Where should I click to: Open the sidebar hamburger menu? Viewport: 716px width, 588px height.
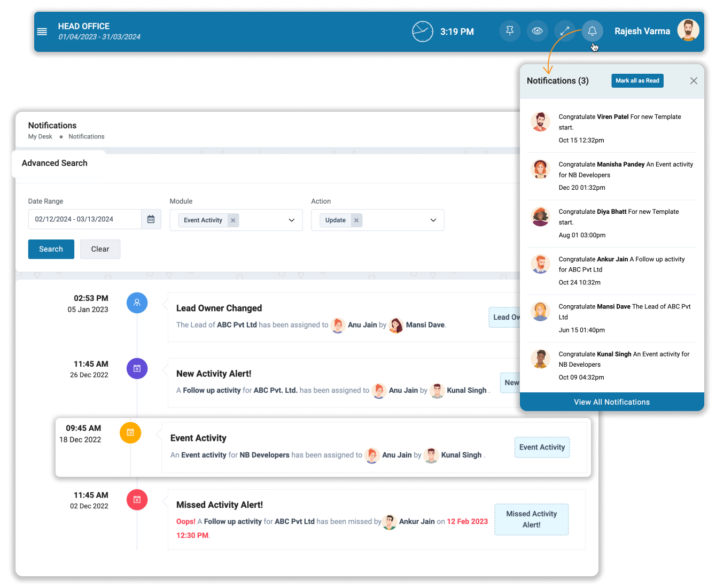coord(42,31)
